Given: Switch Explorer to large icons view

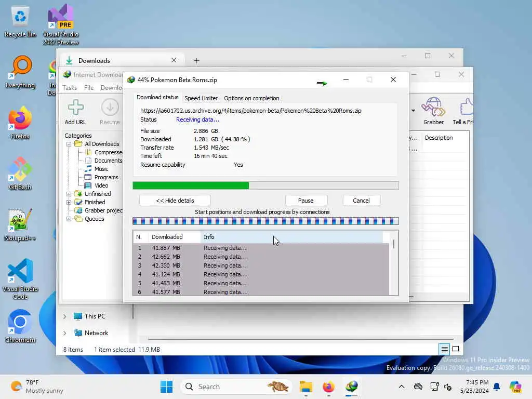Looking at the screenshot, I should (456, 349).
